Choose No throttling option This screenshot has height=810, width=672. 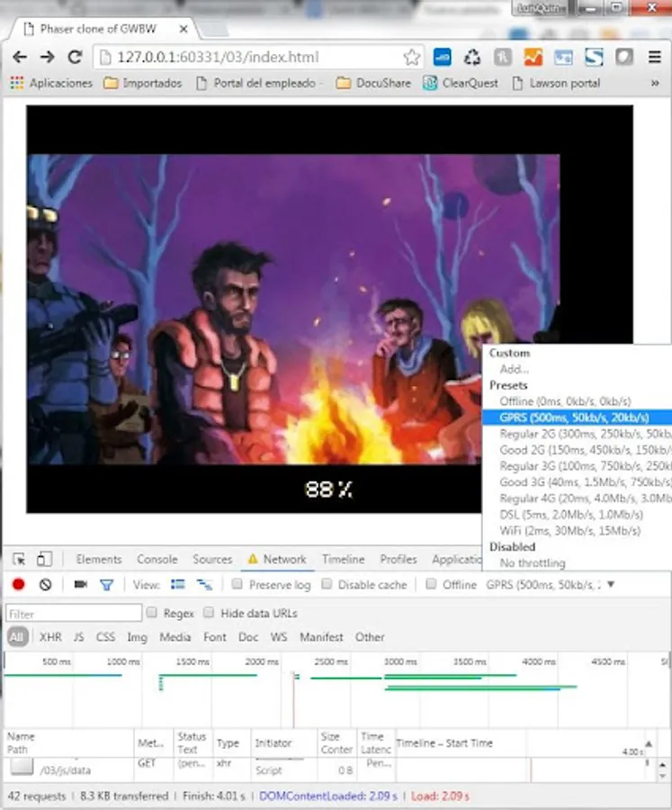(577, 562)
